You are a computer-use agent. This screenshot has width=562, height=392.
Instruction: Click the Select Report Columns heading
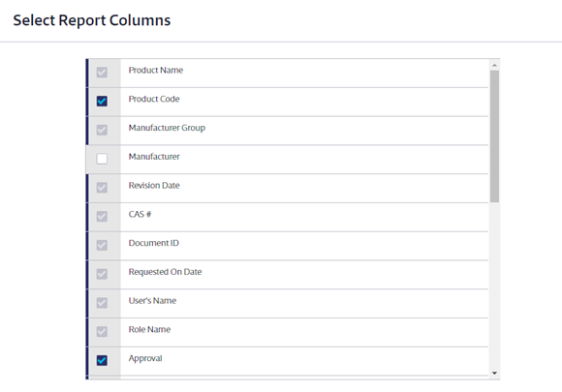(92, 20)
